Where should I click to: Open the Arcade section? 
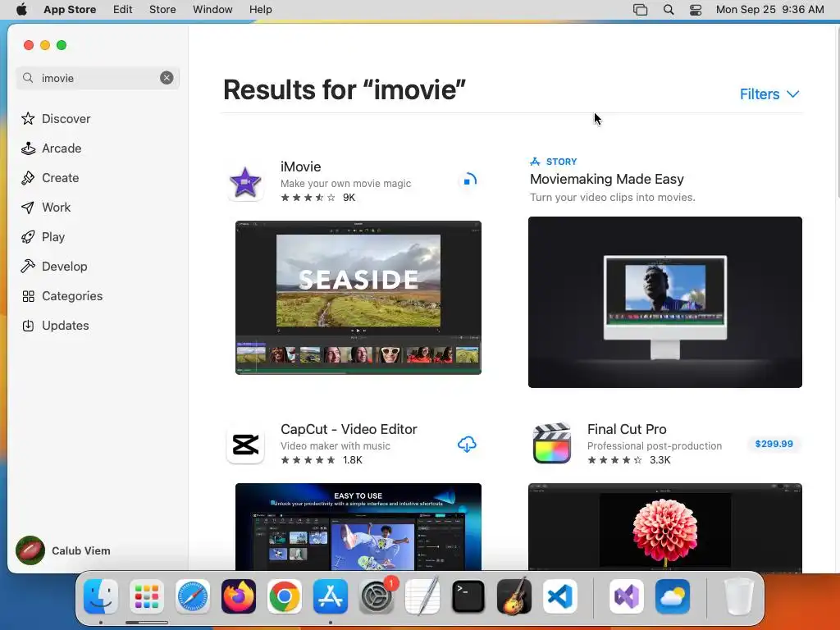pyautogui.click(x=51, y=148)
